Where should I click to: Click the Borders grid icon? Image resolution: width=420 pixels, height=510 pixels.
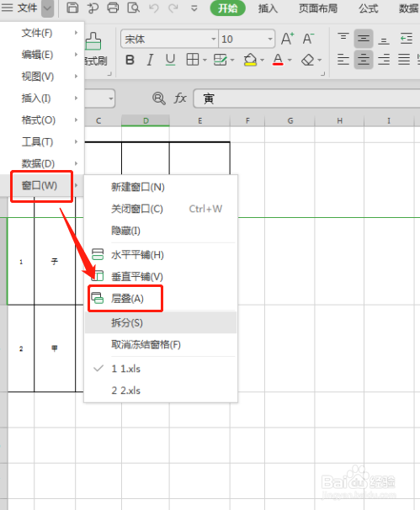point(192,60)
